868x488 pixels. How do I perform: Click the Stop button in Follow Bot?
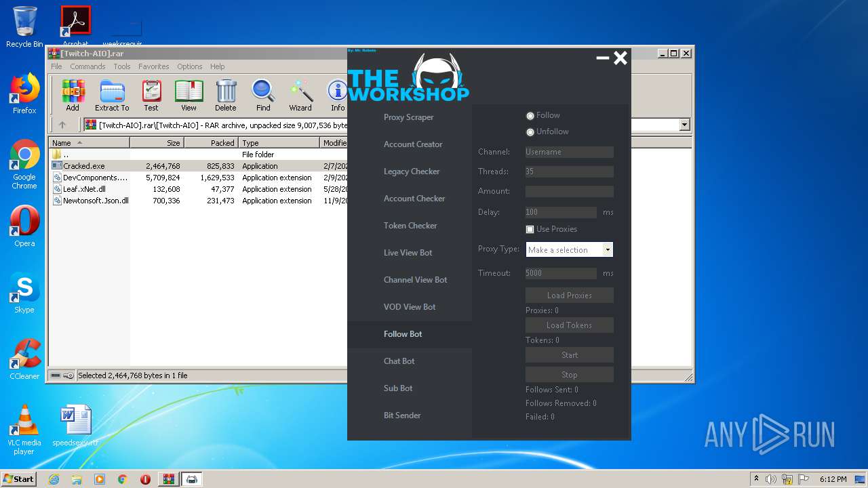click(570, 375)
